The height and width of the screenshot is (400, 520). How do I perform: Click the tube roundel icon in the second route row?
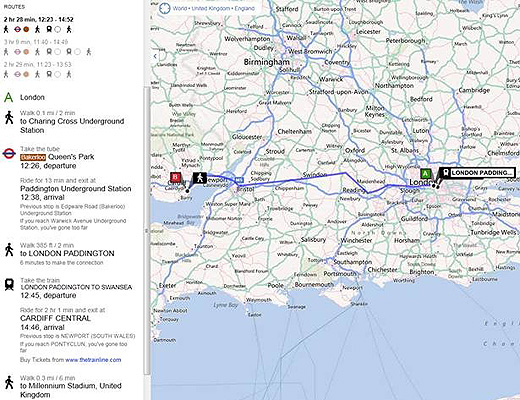pyautogui.click(x=18, y=52)
